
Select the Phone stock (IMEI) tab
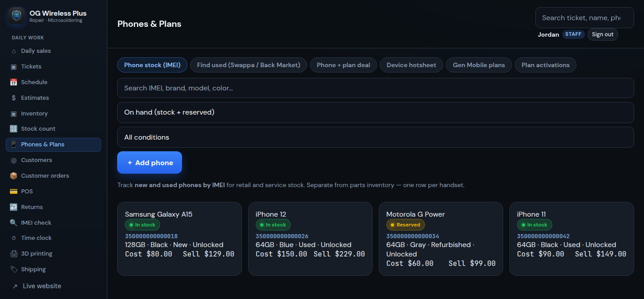click(152, 65)
